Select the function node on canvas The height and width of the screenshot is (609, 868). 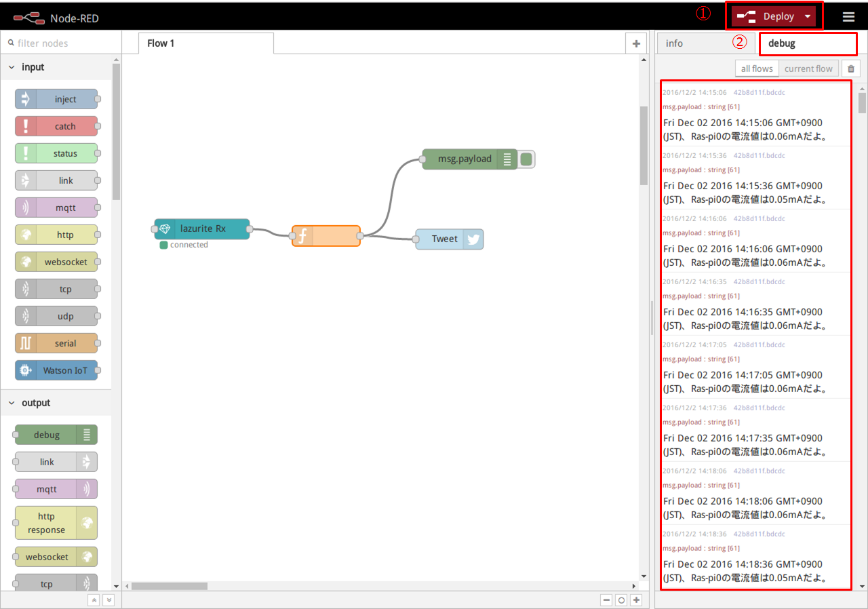point(326,236)
